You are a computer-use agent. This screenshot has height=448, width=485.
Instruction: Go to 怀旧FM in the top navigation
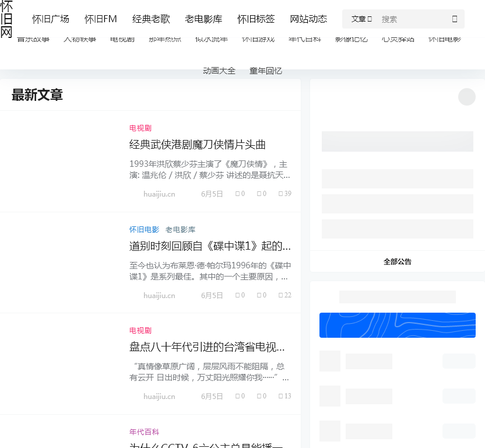[x=101, y=19]
